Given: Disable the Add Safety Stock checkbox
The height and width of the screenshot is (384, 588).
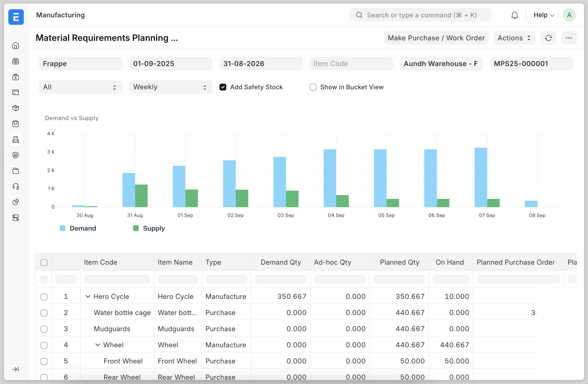Looking at the screenshot, I should click(x=223, y=87).
